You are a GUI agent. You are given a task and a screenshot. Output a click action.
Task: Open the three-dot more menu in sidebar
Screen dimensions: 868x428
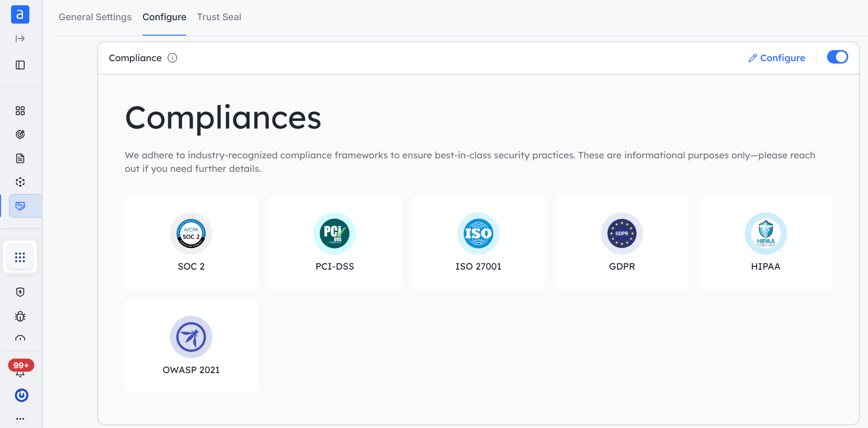point(20,419)
